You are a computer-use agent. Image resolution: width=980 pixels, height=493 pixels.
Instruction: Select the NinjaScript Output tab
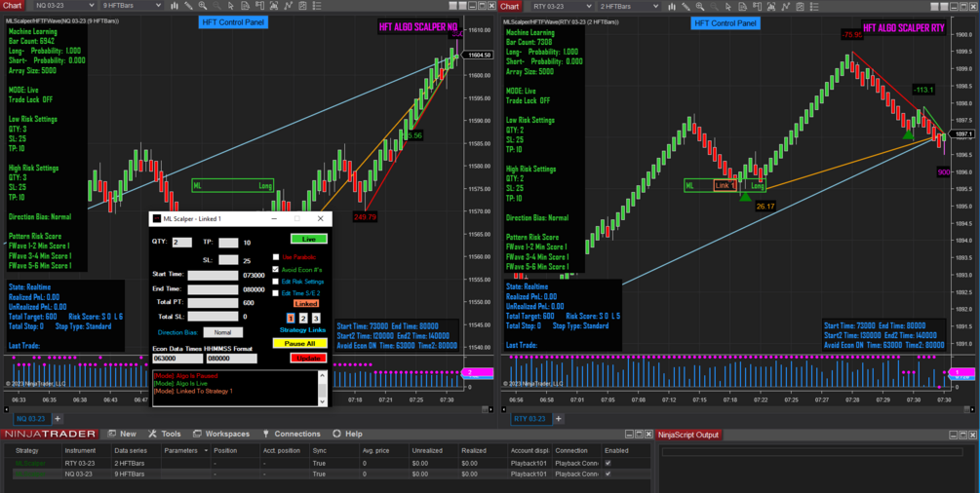click(690, 435)
